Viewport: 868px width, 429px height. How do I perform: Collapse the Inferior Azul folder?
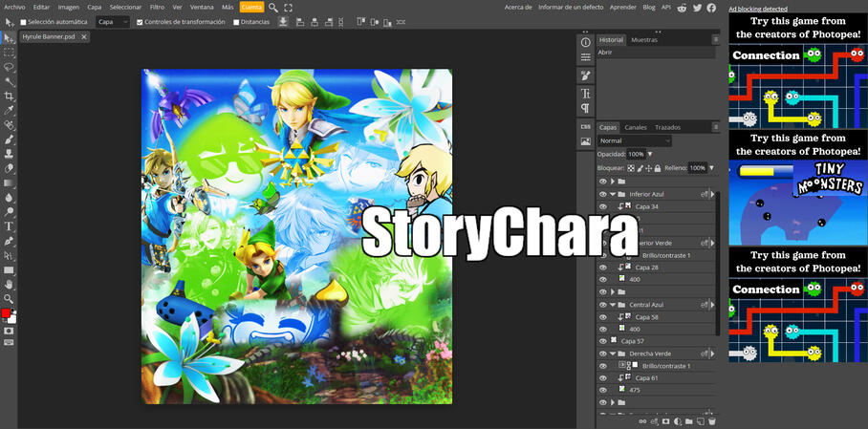[x=612, y=194]
